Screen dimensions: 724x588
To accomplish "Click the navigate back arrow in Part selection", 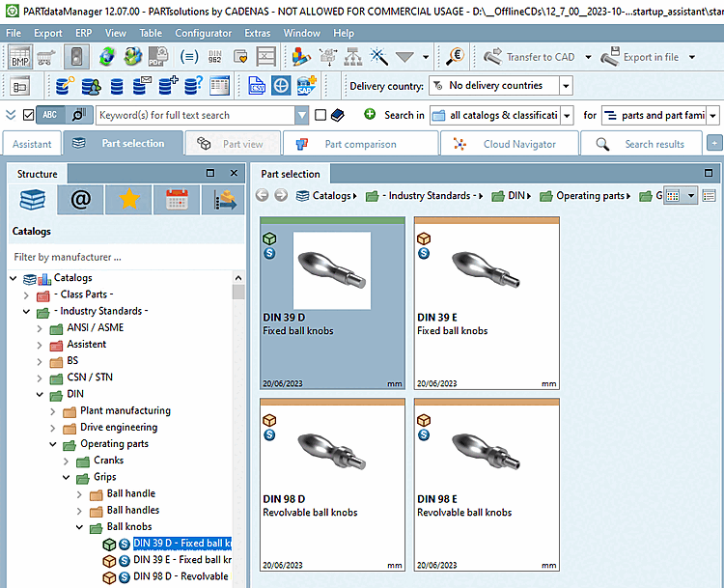I will [263, 196].
